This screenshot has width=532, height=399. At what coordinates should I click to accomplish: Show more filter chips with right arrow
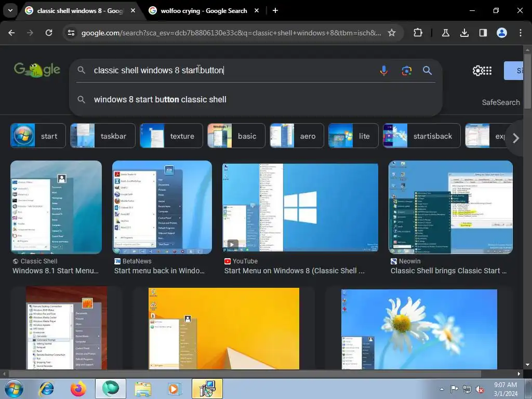click(516, 138)
